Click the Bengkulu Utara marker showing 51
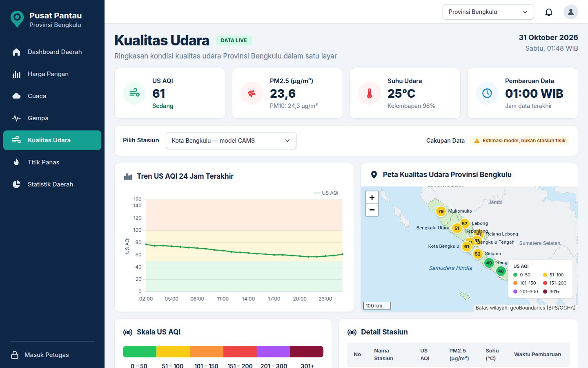588x368 pixels. point(457,228)
